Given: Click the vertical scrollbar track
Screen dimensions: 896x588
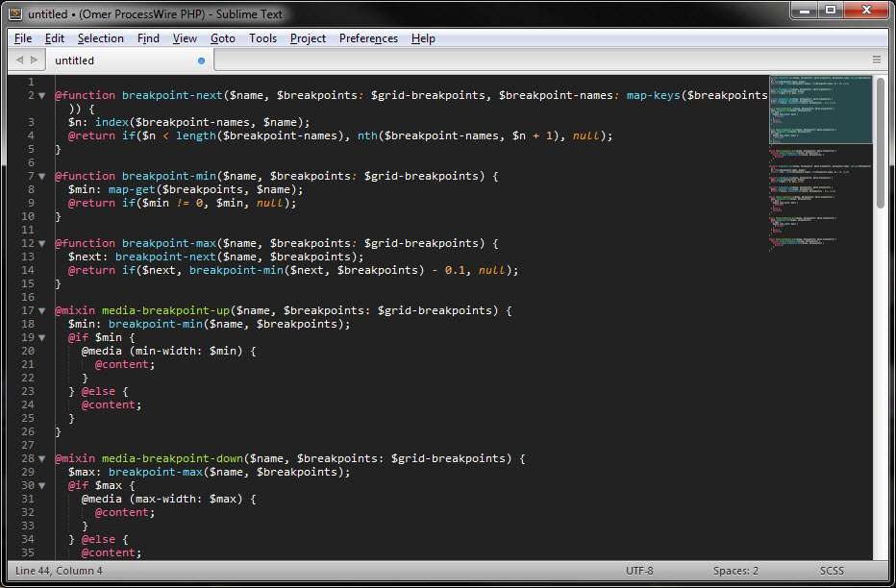Looking at the screenshot, I should 880,384.
